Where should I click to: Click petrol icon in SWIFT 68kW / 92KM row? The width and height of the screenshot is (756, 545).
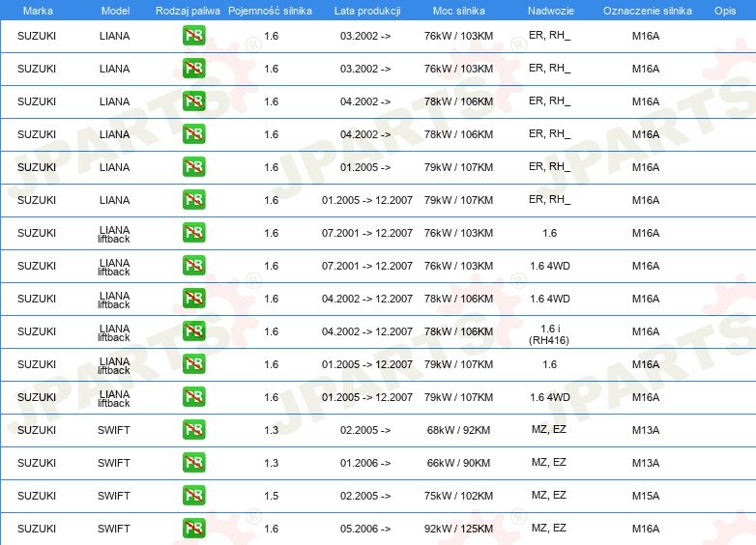[x=193, y=429]
